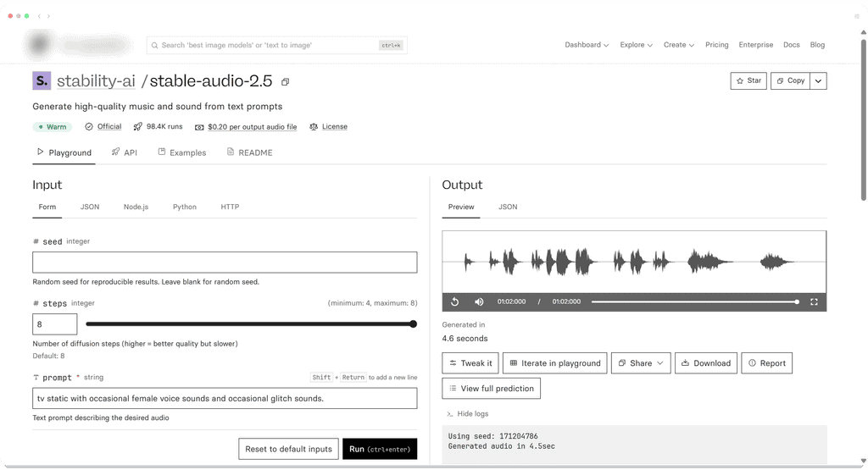Click the replay audio icon

coord(455,302)
